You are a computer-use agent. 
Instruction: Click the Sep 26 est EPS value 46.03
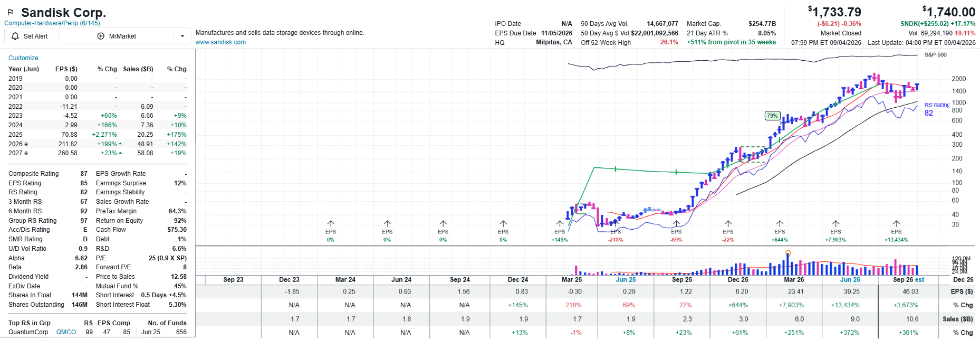(x=910, y=291)
